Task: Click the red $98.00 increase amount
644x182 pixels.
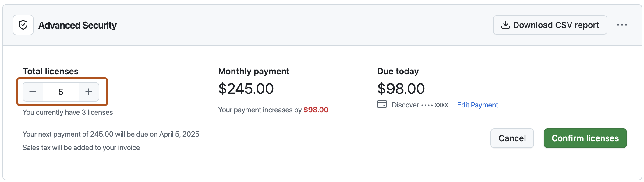Action: tap(316, 110)
